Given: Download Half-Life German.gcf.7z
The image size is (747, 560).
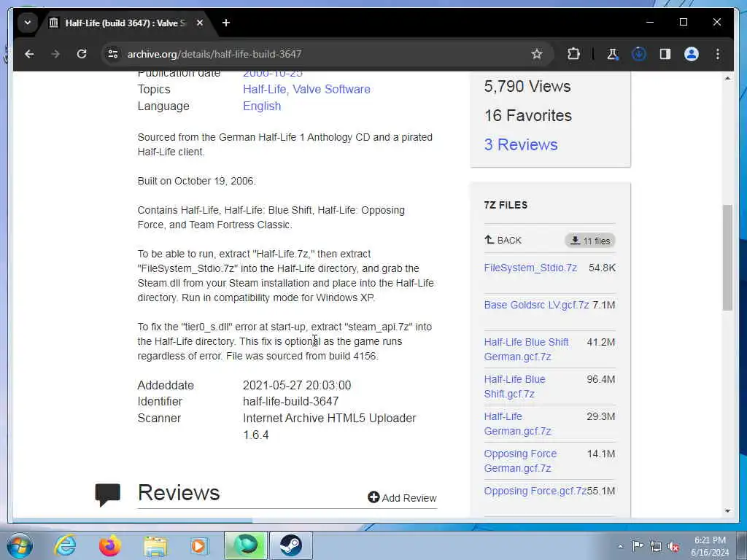Looking at the screenshot, I should pyautogui.click(x=517, y=424).
